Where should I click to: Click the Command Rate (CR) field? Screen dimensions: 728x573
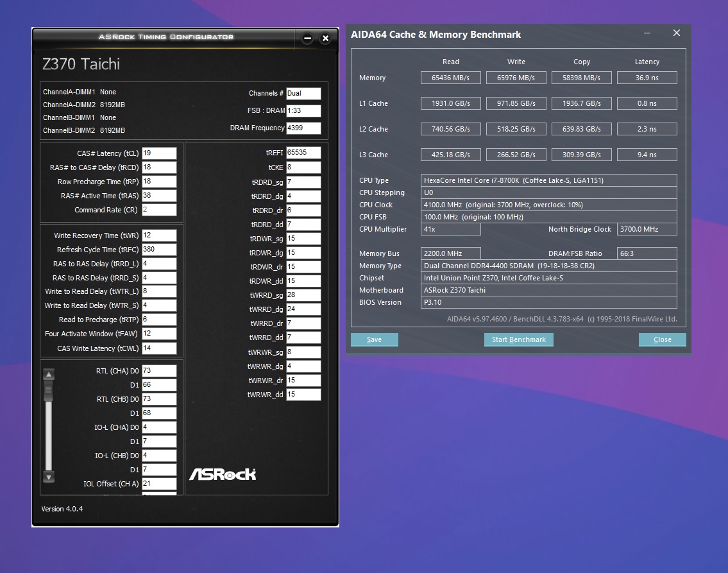[159, 210]
